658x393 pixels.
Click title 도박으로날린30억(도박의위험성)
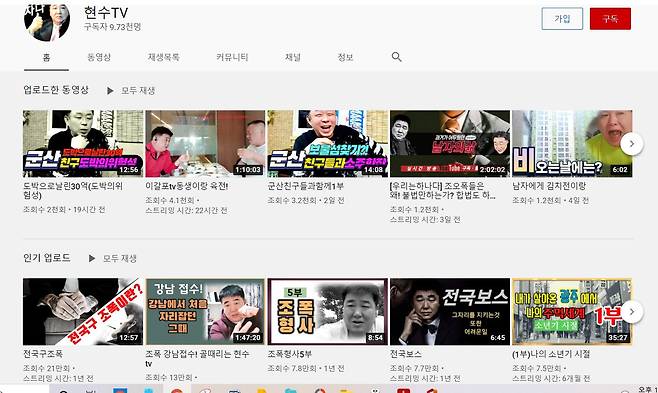(x=73, y=190)
